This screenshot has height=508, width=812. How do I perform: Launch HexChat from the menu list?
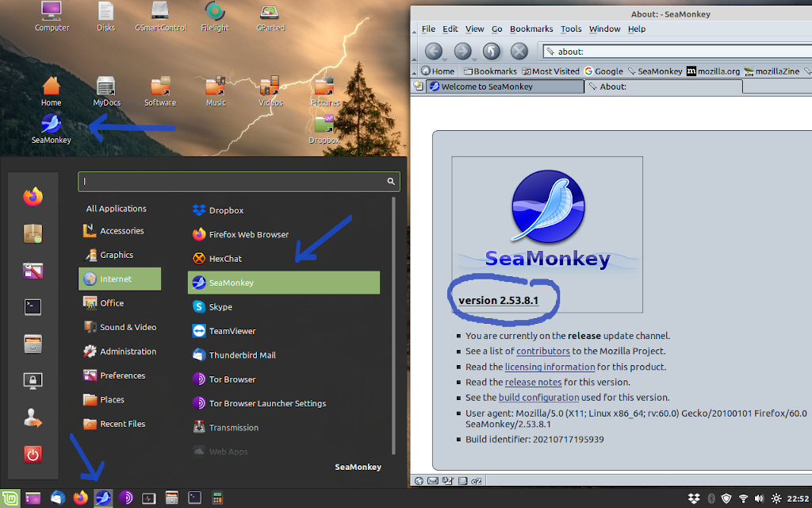(x=284, y=259)
